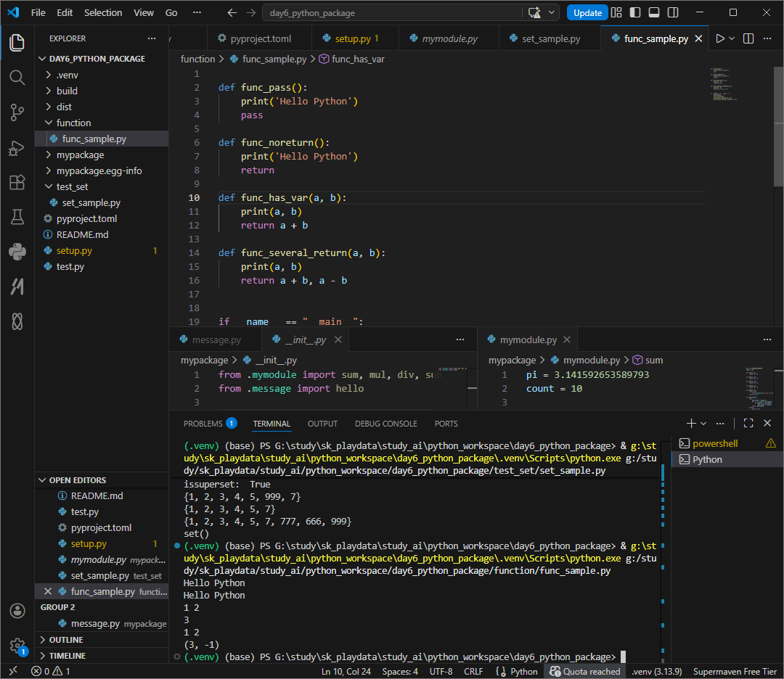This screenshot has width=784, height=679.
Task: Go forward with the right arrow
Action: (x=251, y=12)
